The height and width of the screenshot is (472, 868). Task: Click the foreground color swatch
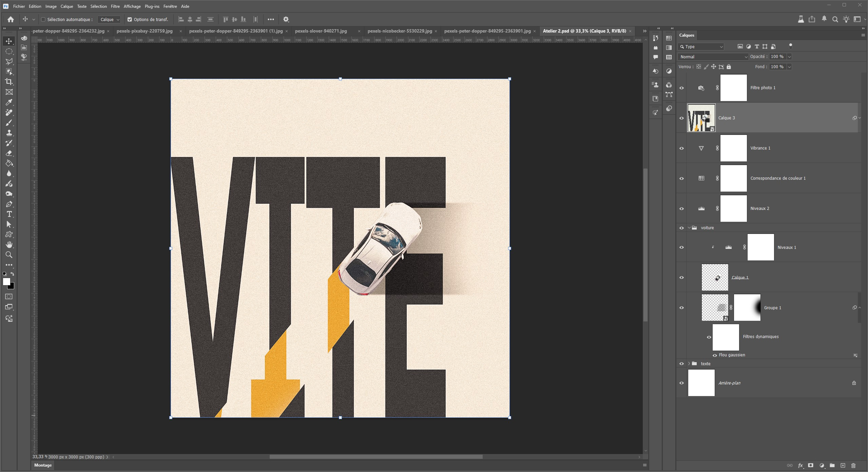[6, 282]
